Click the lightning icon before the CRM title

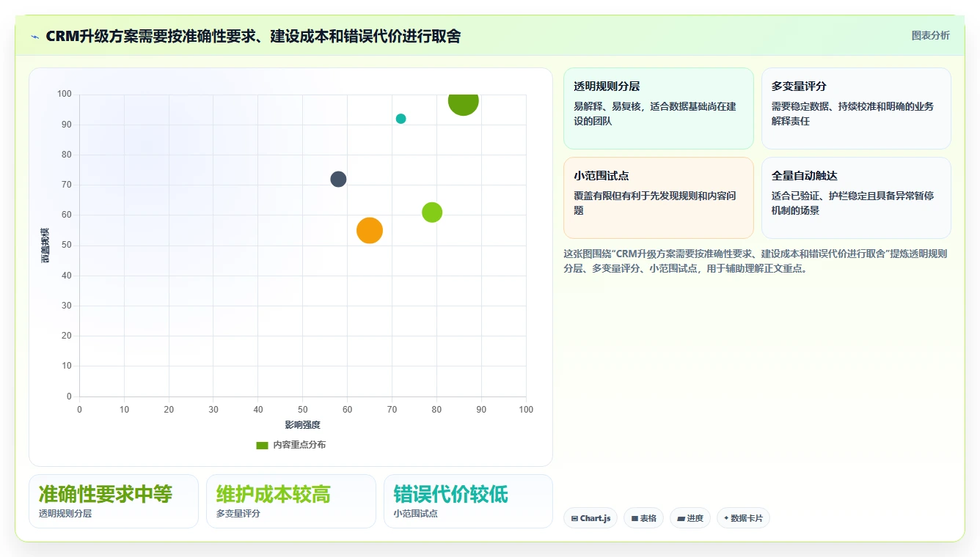34,37
